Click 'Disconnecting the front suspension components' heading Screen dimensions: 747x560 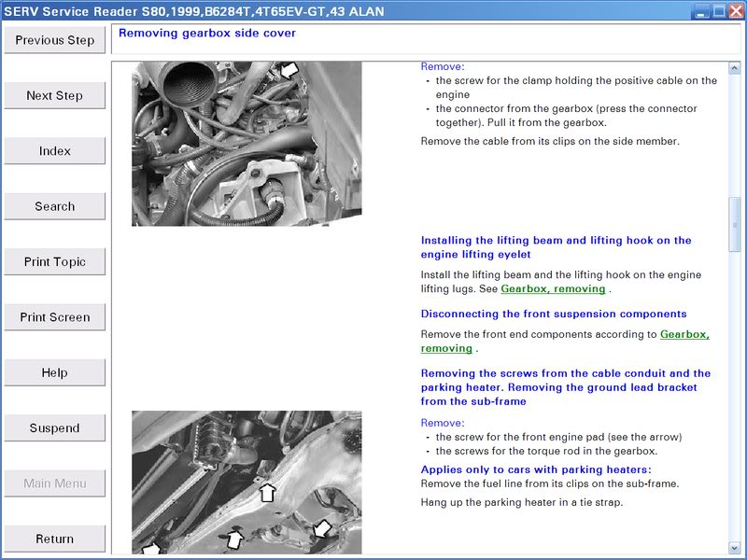[554, 315]
